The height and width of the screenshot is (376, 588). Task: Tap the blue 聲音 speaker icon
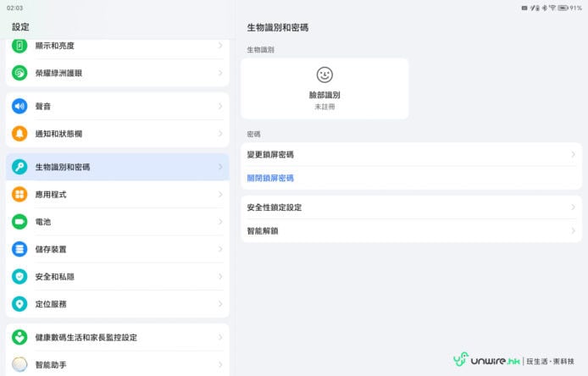click(x=19, y=107)
